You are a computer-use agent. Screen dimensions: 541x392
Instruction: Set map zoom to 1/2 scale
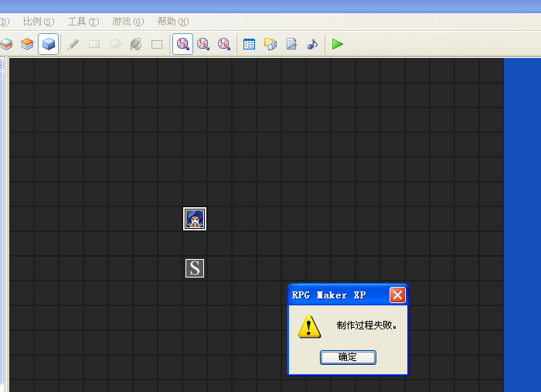pos(203,44)
